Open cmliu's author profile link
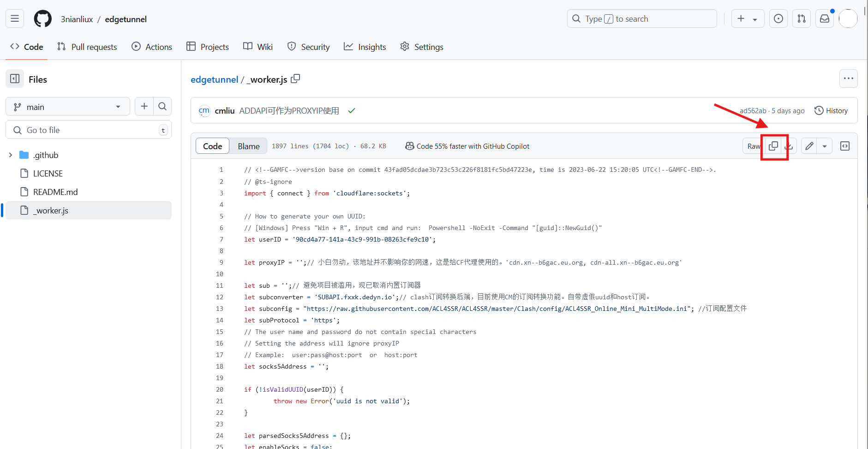The height and width of the screenshot is (449, 868). pyautogui.click(x=225, y=111)
